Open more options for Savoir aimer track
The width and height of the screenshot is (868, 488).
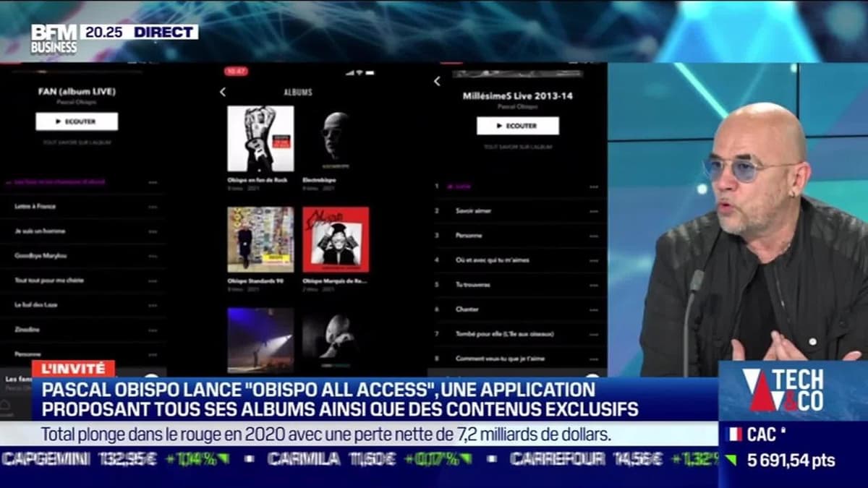click(x=594, y=211)
